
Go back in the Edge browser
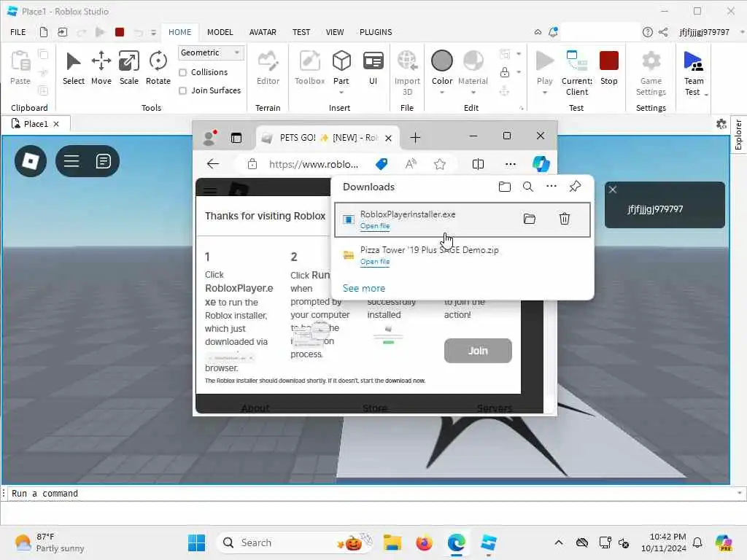pyautogui.click(x=213, y=164)
